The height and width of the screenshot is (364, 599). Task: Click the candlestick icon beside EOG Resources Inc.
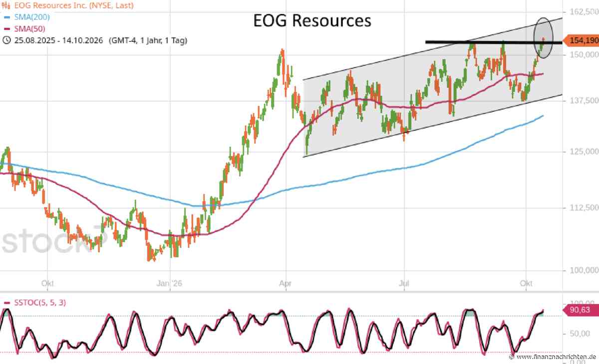[x=6, y=6]
